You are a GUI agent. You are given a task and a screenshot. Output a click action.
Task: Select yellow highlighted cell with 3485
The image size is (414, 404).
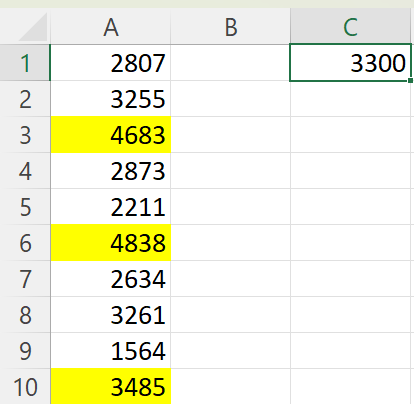pyautogui.click(x=111, y=387)
